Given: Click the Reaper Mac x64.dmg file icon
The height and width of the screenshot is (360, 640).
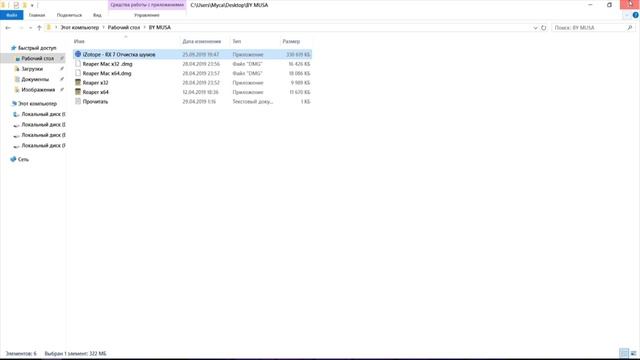Looking at the screenshot, I should click(78, 73).
